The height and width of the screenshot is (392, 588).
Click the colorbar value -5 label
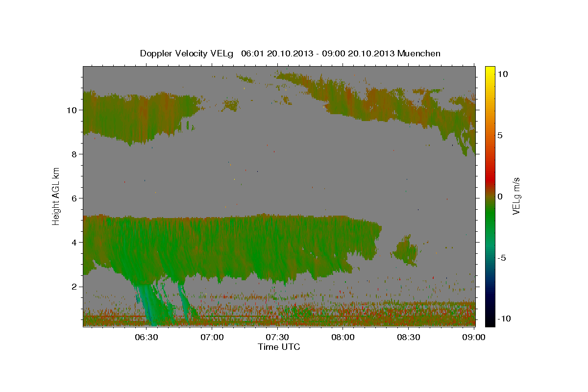pyautogui.click(x=501, y=258)
